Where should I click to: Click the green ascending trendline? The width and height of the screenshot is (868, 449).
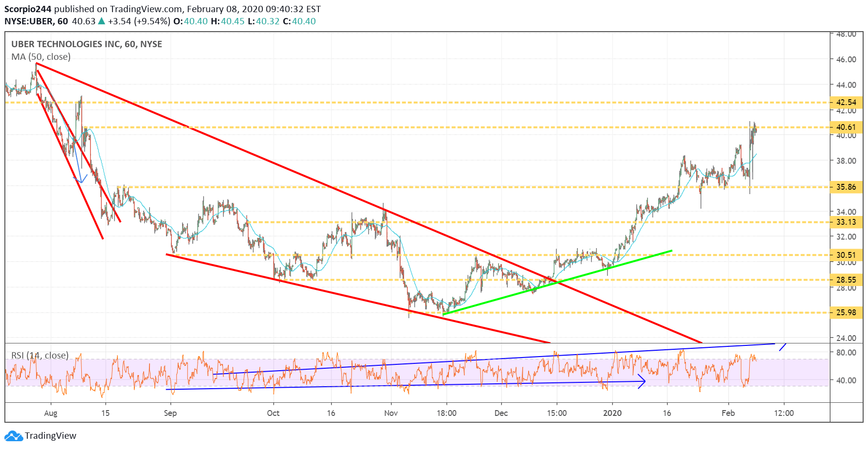tap(557, 283)
